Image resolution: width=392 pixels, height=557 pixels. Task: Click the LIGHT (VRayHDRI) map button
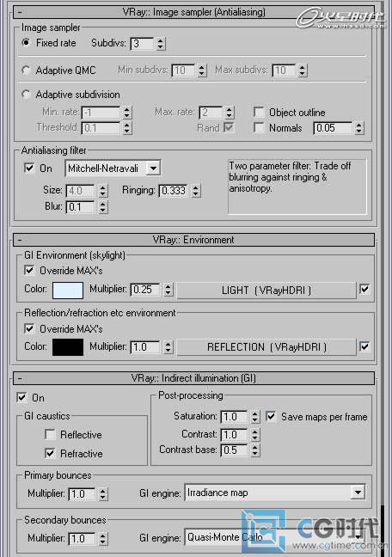tap(266, 291)
